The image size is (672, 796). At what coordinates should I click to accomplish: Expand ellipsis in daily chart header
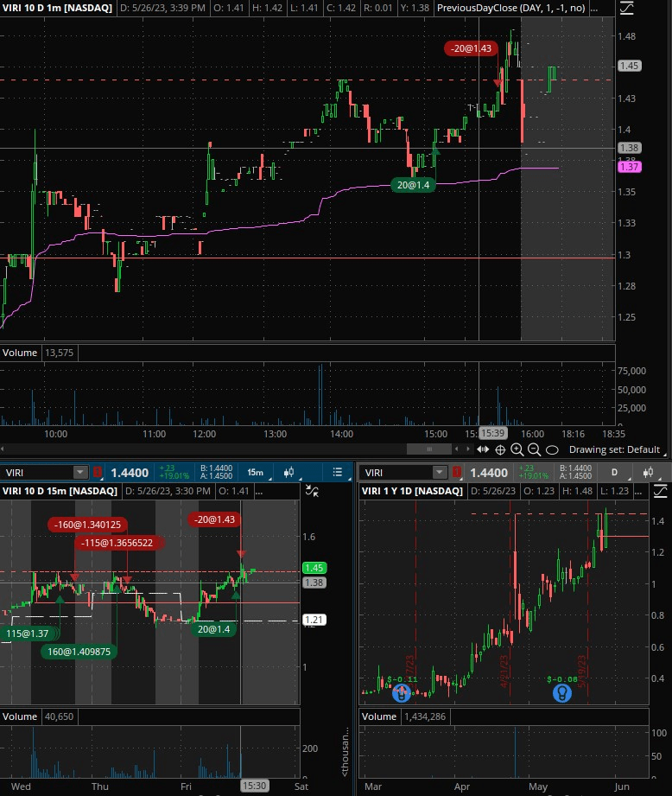point(638,491)
